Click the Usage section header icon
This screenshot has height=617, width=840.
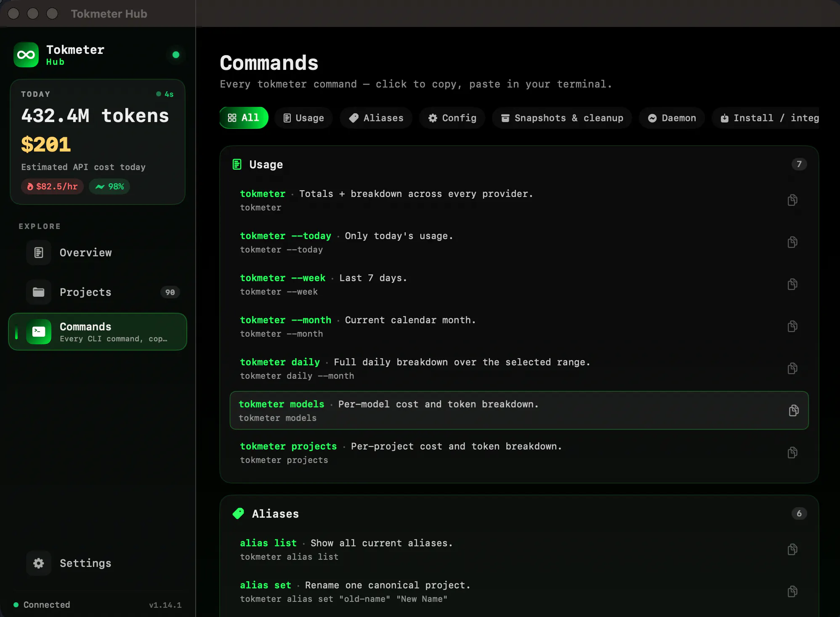point(237,164)
